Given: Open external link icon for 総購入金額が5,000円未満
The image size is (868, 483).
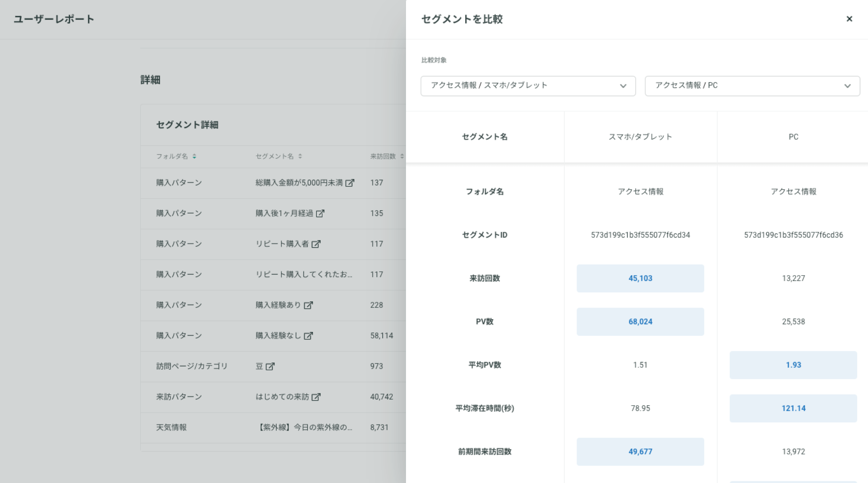Looking at the screenshot, I should click(350, 183).
